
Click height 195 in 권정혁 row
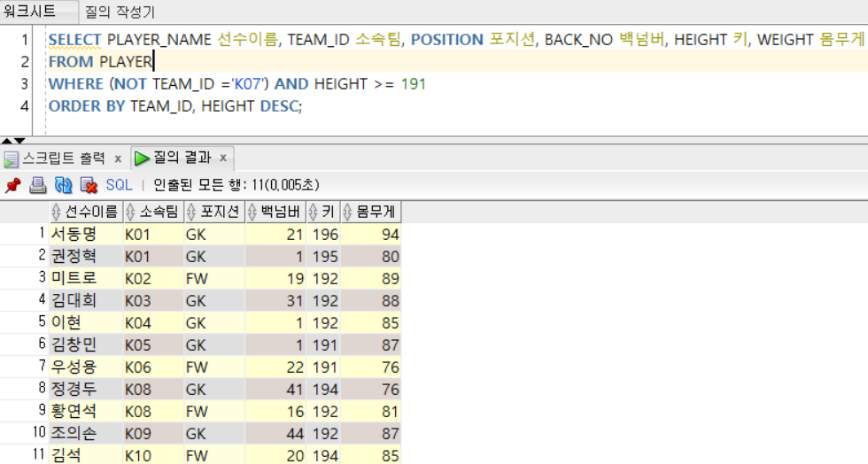click(323, 257)
